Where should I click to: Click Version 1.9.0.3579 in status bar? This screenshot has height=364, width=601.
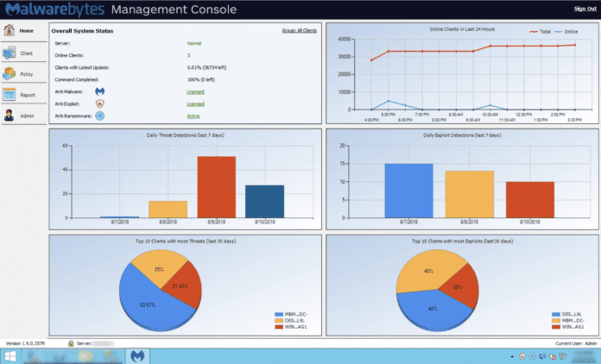pyautogui.click(x=25, y=343)
